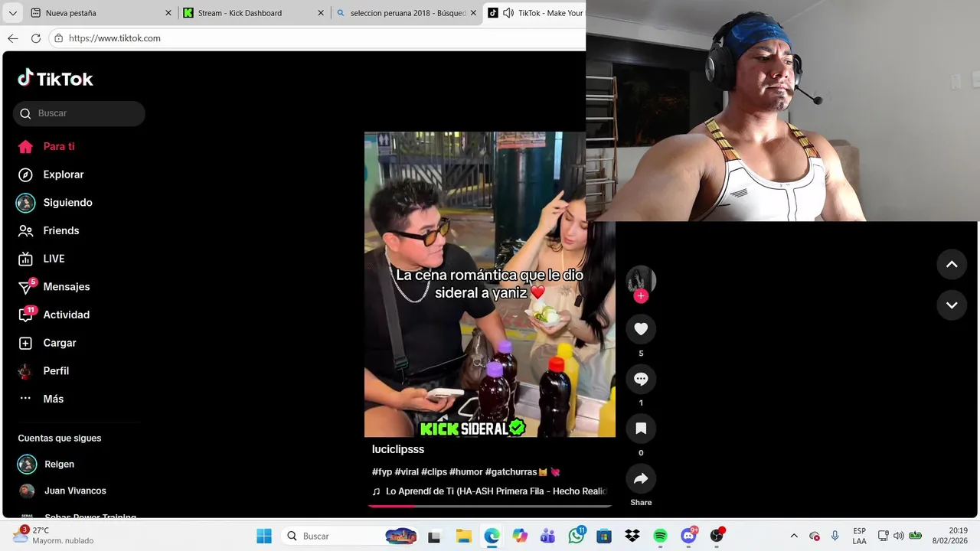Open Mensajes inbox
The image size is (980, 551).
[54, 287]
